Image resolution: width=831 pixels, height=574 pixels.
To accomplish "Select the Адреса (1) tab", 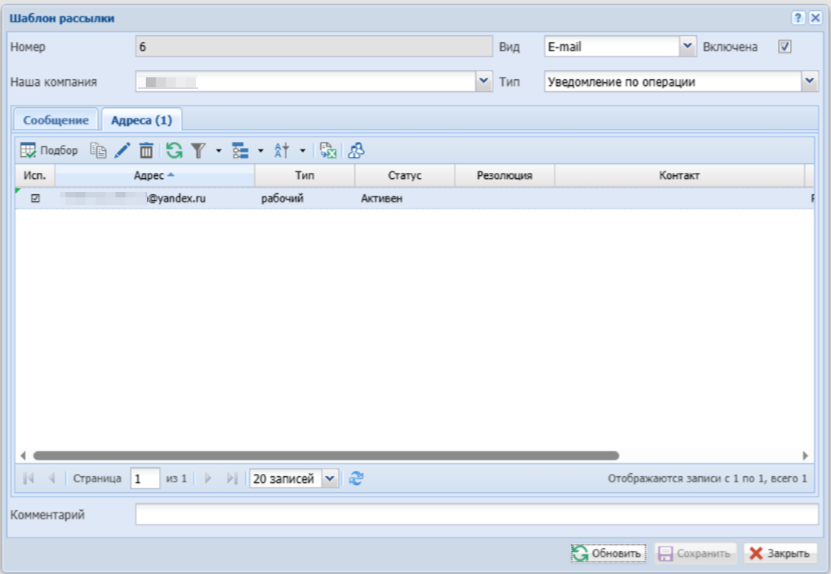I will click(141, 120).
